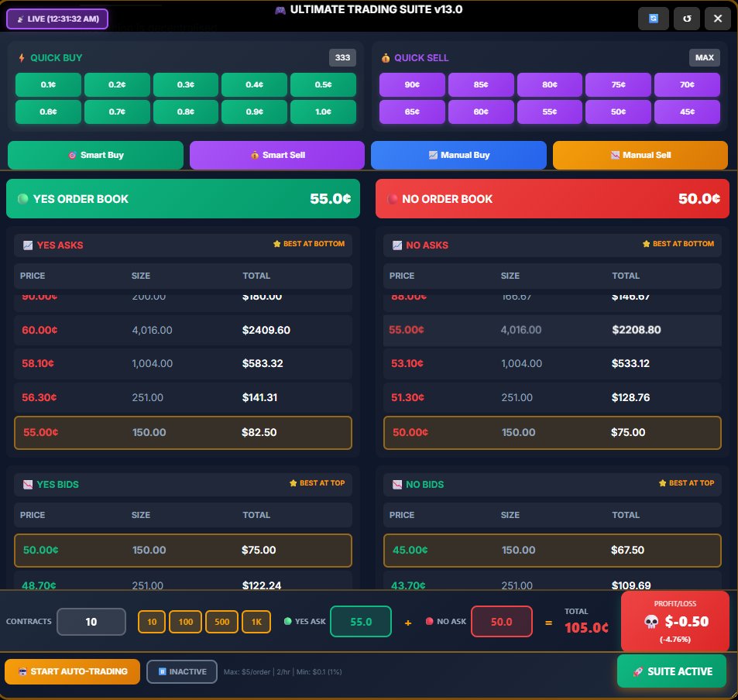Set contracts to 1K preset

256,622
